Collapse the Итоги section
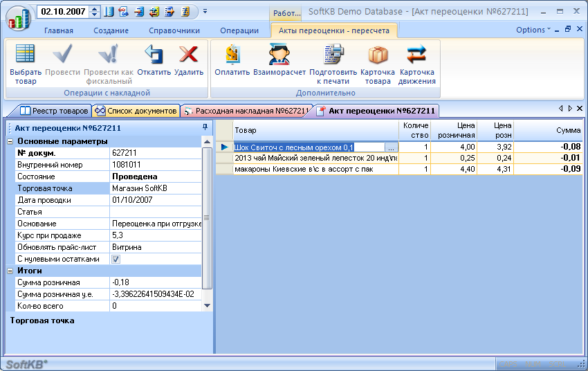This screenshot has width=588, height=371. pos(10,271)
